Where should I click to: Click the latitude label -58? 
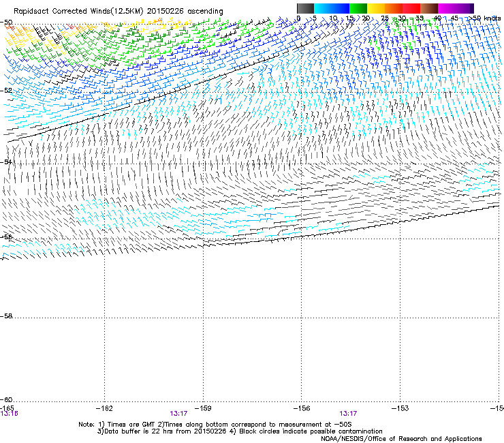coord(6,316)
